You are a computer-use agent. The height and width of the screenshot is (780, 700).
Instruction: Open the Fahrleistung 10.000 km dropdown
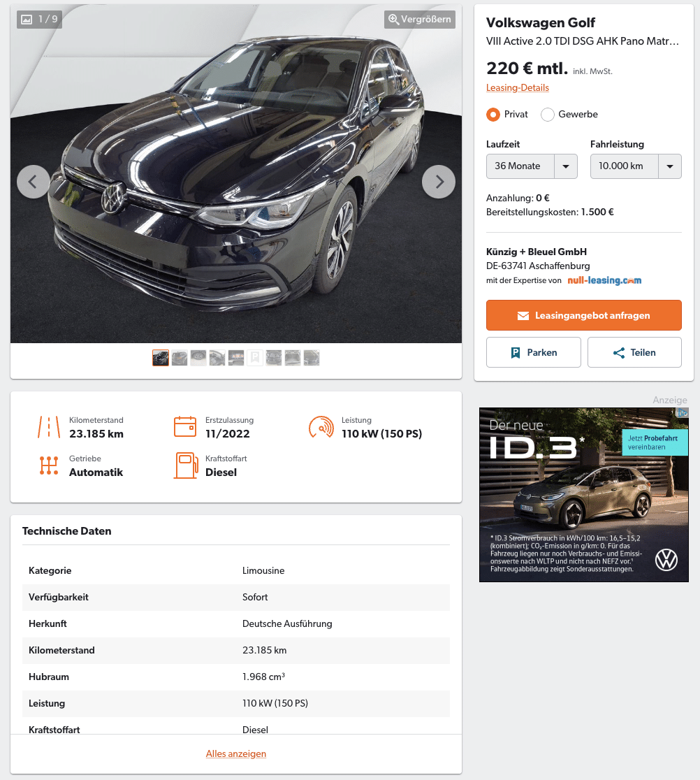tap(635, 166)
